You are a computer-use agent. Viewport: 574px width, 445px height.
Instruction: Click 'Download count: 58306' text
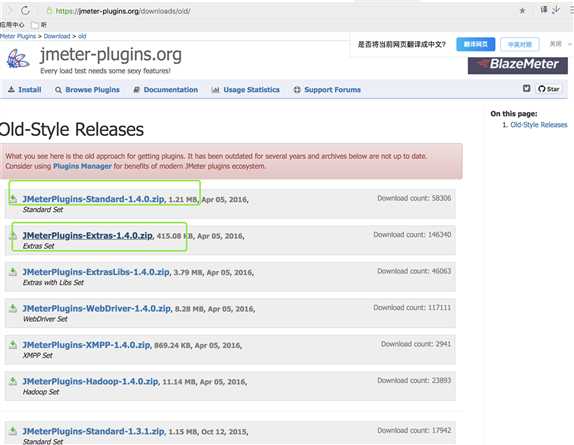tap(414, 198)
